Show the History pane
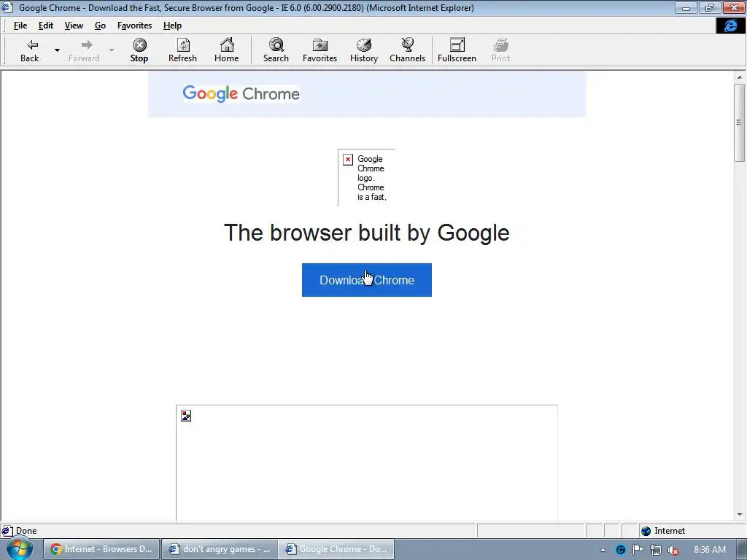The image size is (747, 560). click(364, 50)
